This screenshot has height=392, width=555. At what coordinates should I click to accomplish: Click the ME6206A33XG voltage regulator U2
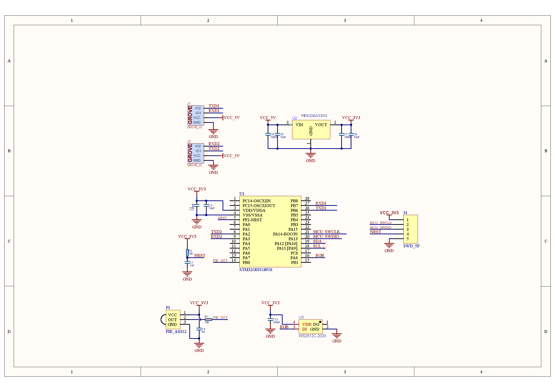tap(311, 129)
